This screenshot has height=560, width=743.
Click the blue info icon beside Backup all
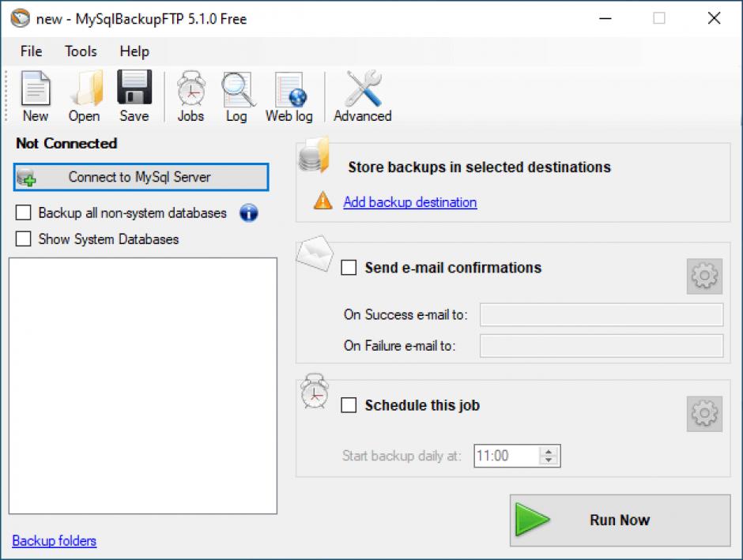pyautogui.click(x=249, y=213)
